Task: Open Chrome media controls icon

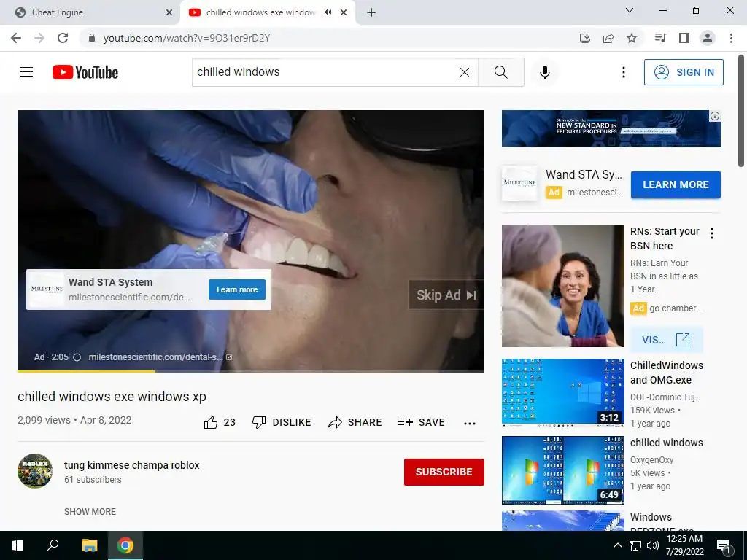Action: (660, 38)
